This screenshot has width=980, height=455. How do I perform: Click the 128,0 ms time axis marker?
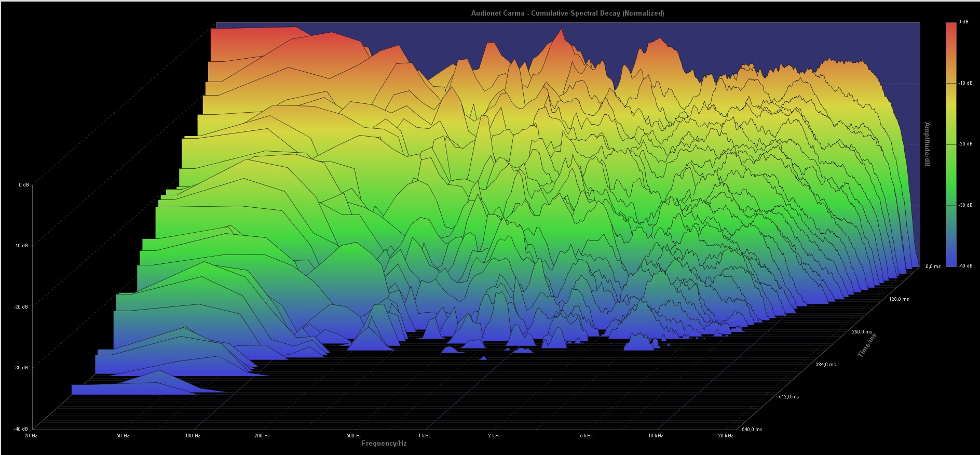(899, 299)
